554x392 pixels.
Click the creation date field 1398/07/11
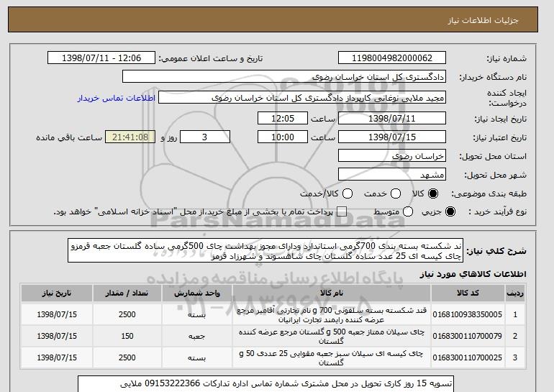coord(392,118)
